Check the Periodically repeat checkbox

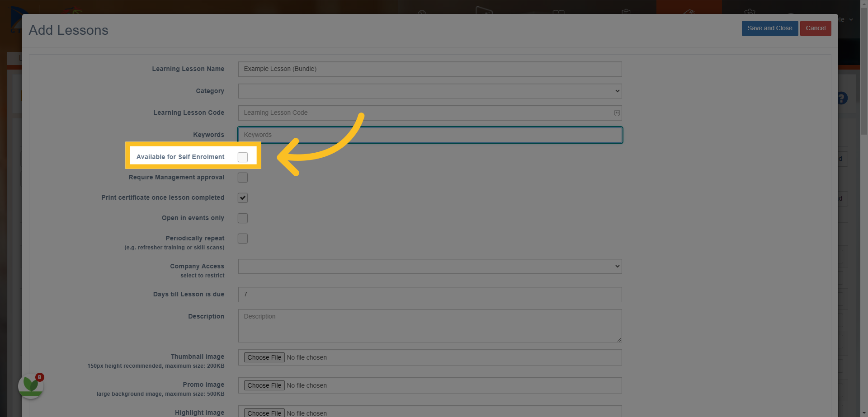(243, 239)
